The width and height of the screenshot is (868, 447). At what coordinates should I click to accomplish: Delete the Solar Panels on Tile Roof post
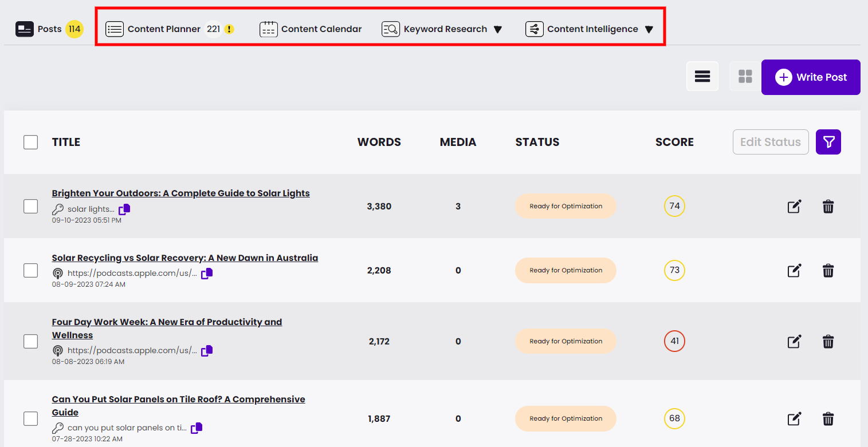click(828, 419)
